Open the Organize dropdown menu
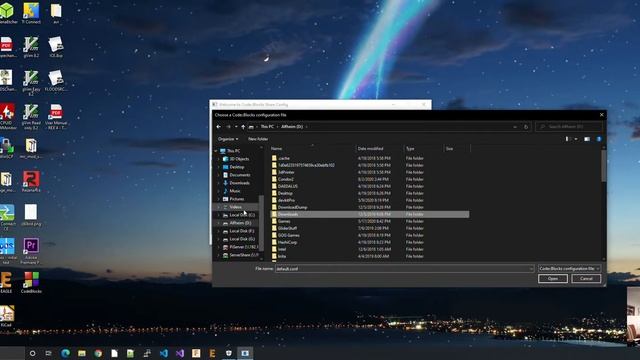This screenshot has width=640, height=360. point(228,139)
